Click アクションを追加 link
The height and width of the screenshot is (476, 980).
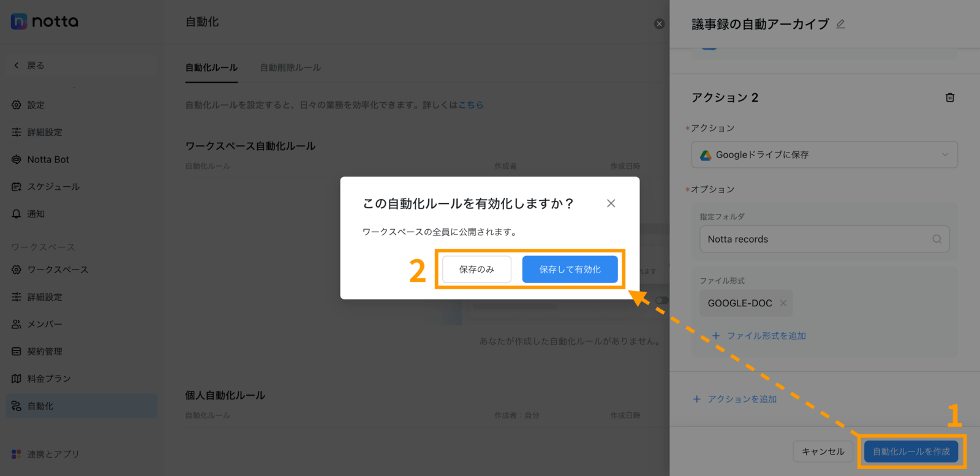(735, 399)
